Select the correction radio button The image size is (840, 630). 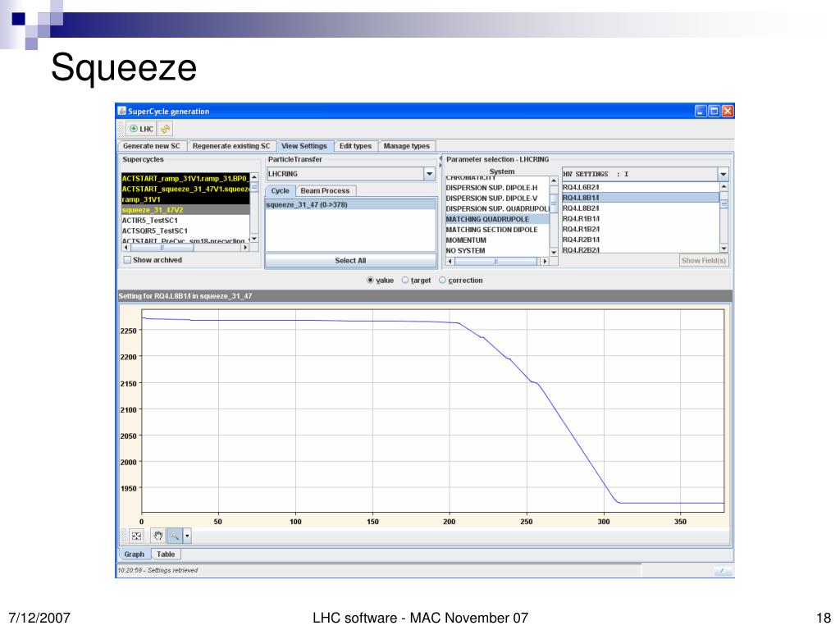tap(442, 281)
